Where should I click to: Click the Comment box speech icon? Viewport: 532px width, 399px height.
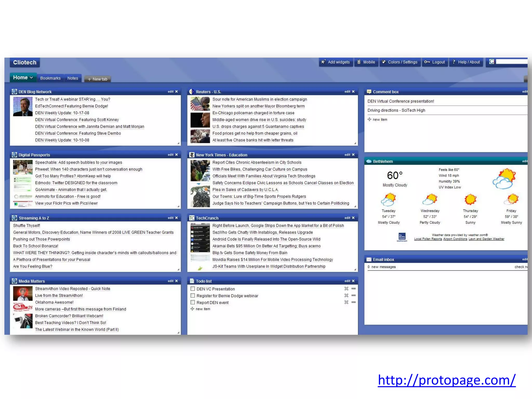point(369,92)
